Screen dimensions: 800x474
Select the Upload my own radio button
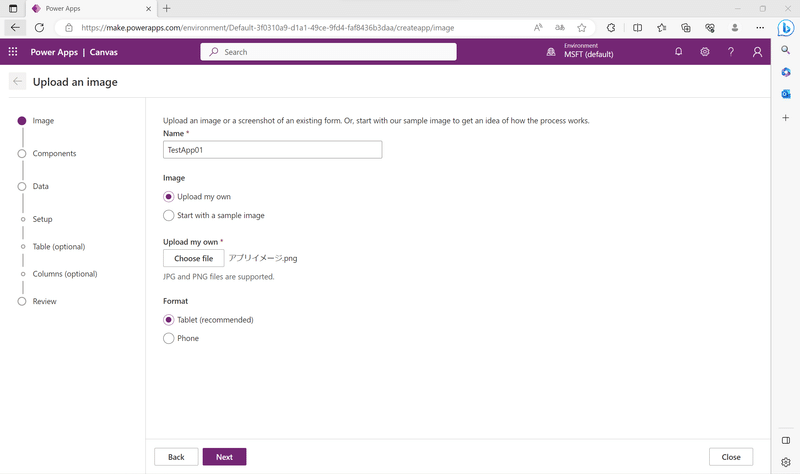[x=168, y=196]
